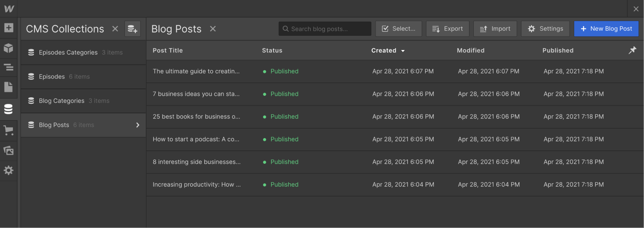The height and width of the screenshot is (228, 644).
Task: Open Episodes Categories collection
Action: click(x=84, y=52)
